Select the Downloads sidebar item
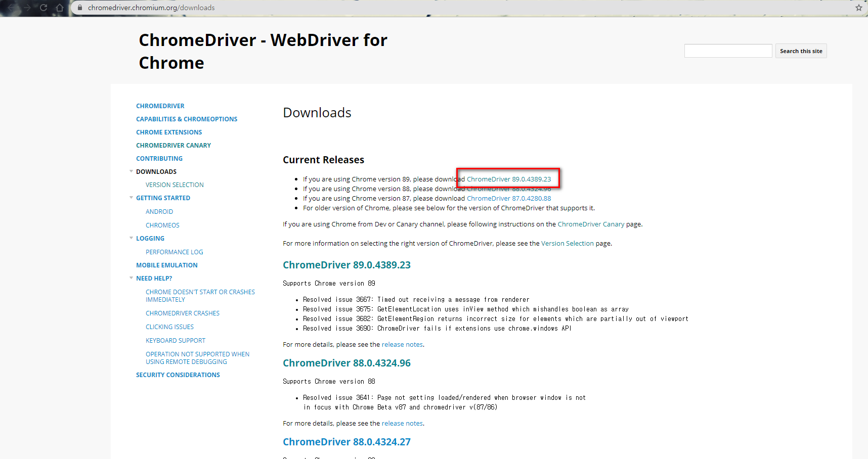The image size is (868, 459). coord(156,171)
